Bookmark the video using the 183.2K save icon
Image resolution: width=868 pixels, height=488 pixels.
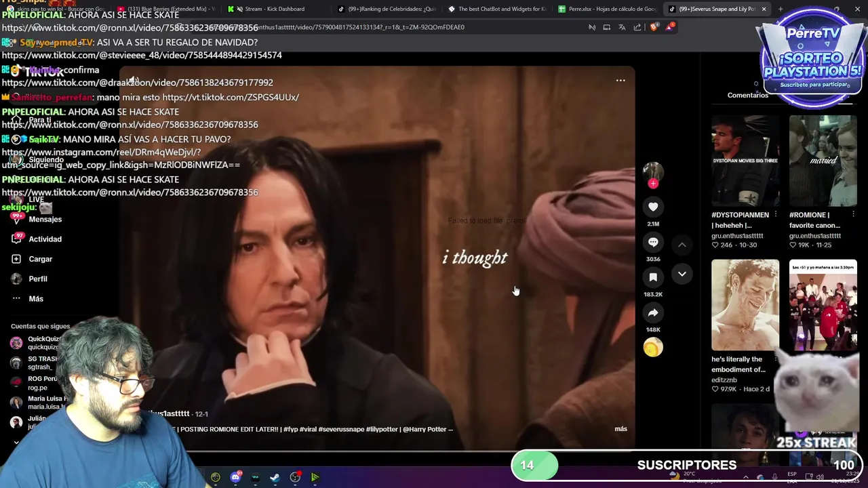[x=653, y=277]
